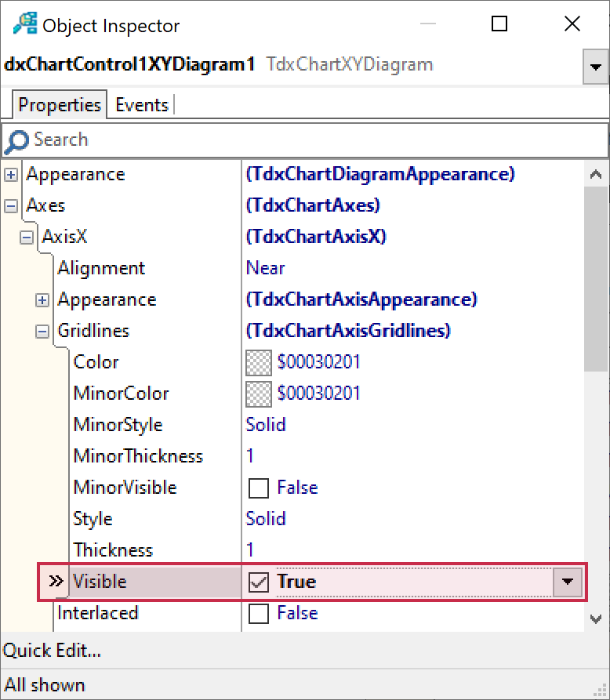Image resolution: width=610 pixels, height=700 pixels.
Task: Click the Quick Edit... link
Action: click(x=52, y=651)
